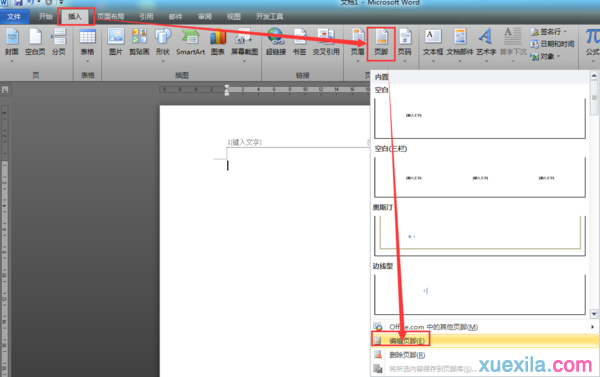Open the Word icon in the title bar
The image size is (600, 377).
click(4, 3)
